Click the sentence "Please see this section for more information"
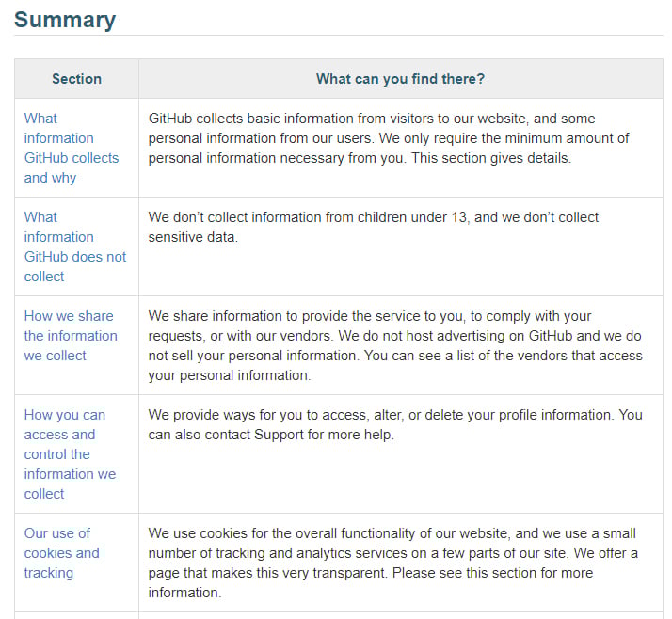Image resolution: width=672 pixels, height=619 pixels. (x=371, y=582)
